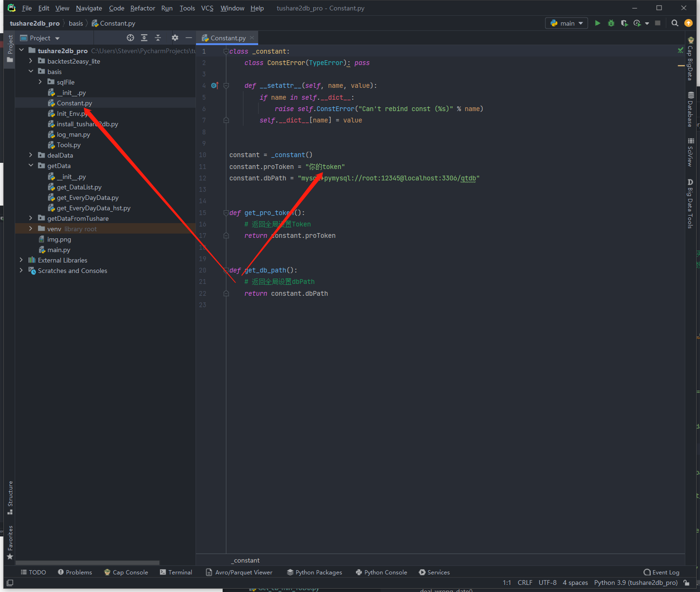The image size is (700, 592).
Task: Toggle tool window bars icon bottom-left
Action: click(x=10, y=583)
